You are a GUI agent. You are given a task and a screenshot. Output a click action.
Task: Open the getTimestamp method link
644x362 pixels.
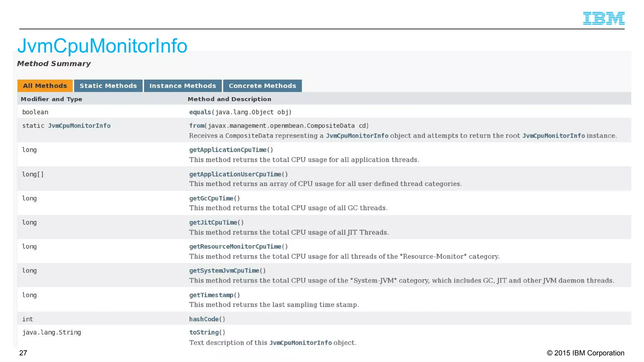point(211,295)
